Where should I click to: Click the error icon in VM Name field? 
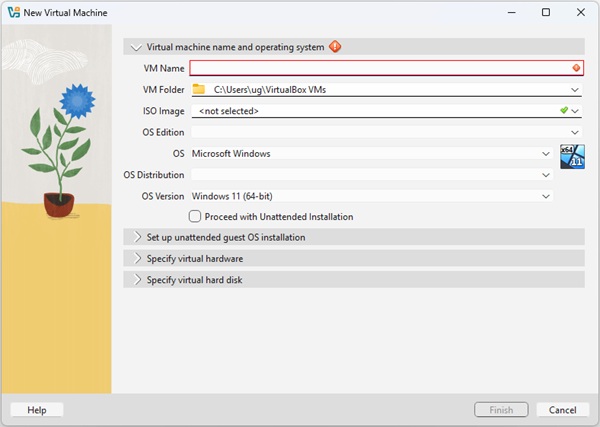coord(576,68)
